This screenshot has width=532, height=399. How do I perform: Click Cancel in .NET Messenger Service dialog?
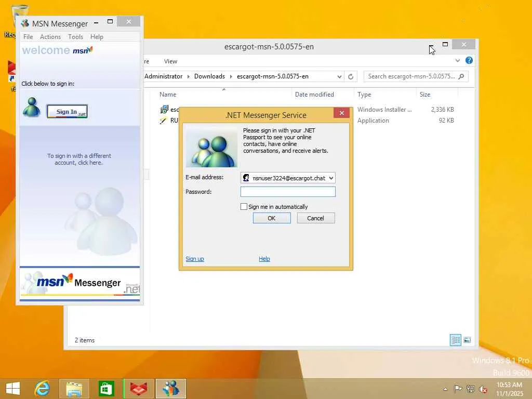pyautogui.click(x=315, y=218)
